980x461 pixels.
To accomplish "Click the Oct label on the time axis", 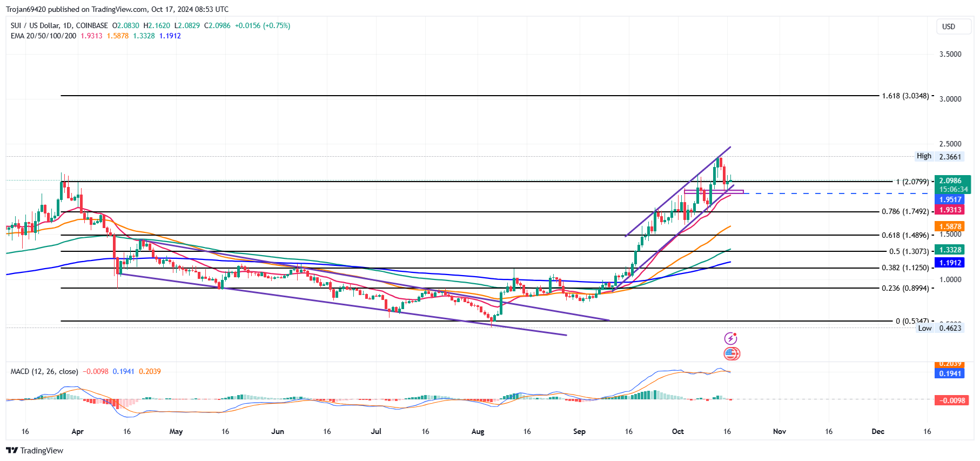I will [x=677, y=431].
